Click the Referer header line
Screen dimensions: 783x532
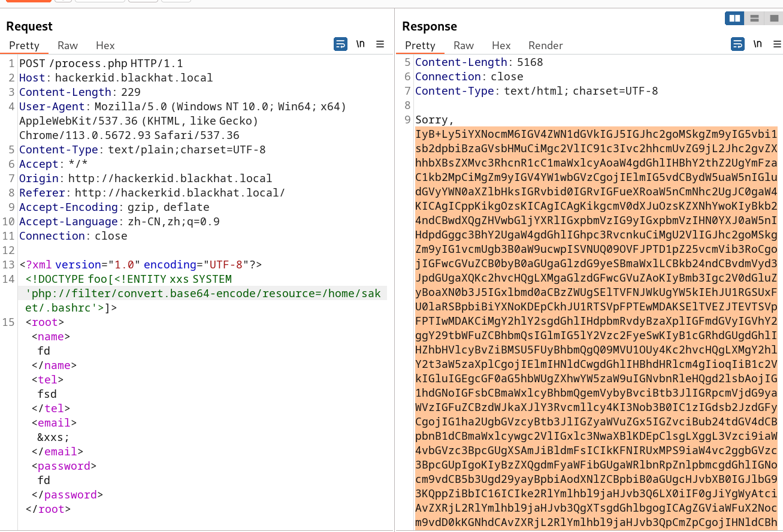(x=152, y=193)
